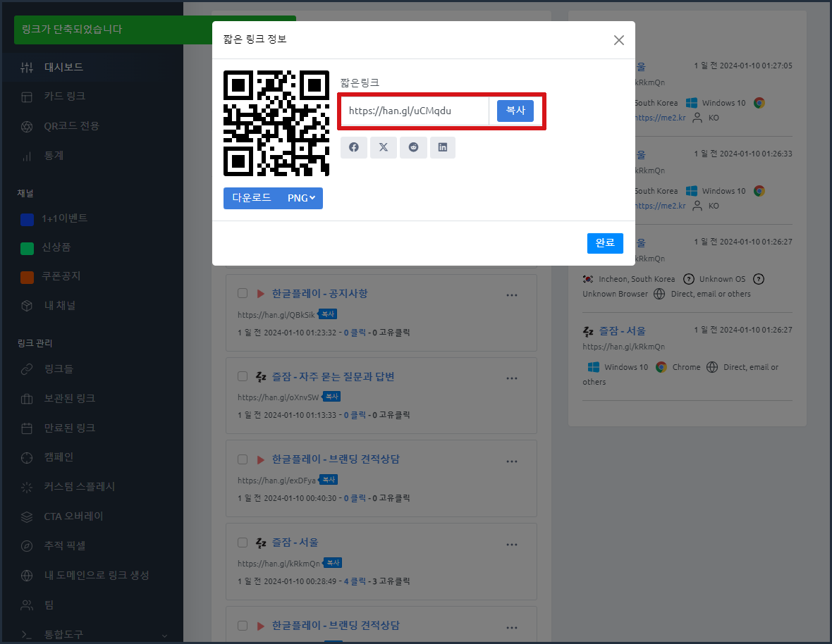Open options menu for 즐잠 - 서울 kRkmQn
This screenshot has height=644, width=832.
click(x=511, y=545)
